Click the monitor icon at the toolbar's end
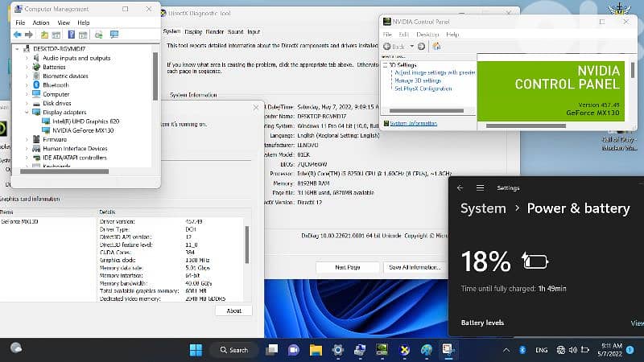The height and width of the screenshot is (362, 644). (114, 35)
